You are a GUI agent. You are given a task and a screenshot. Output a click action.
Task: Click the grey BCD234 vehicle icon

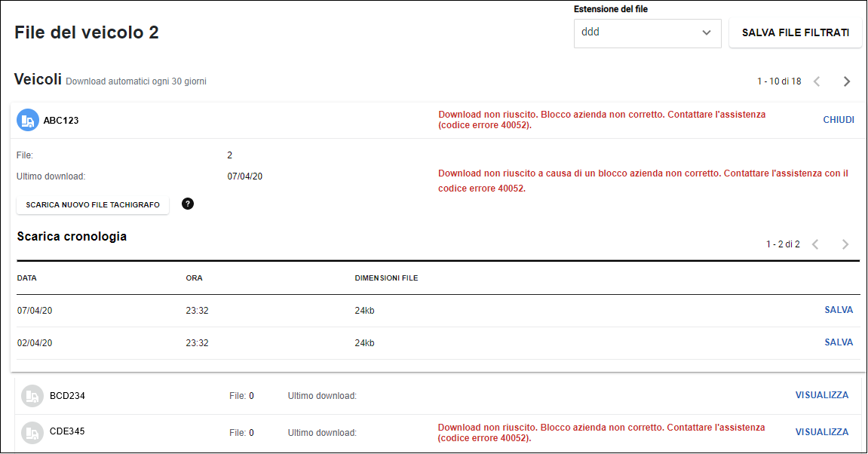coord(32,396)
